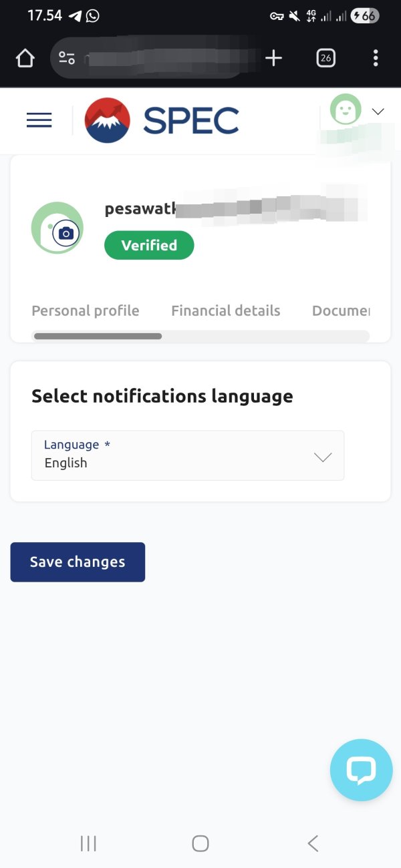Tap the site settings icon in address bar
401x868 pixels.
tap(67, 58)
